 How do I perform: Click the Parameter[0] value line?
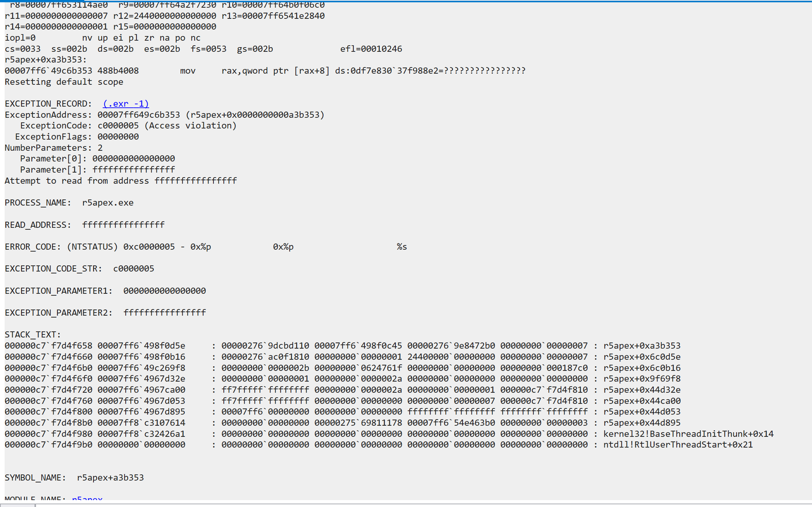coord(97,159)
